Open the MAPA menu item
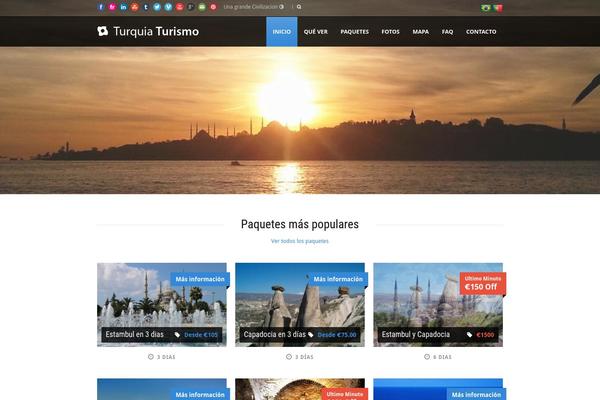 point(421,31)
